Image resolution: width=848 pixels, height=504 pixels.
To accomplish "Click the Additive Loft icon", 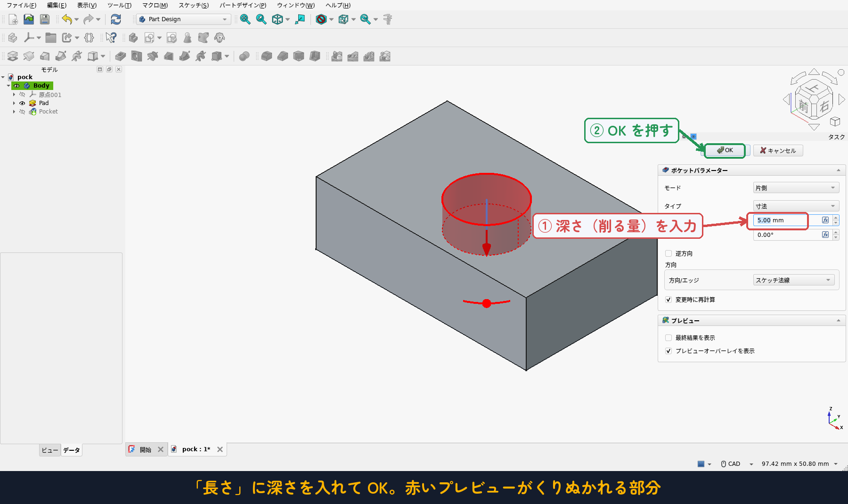I will (x=45, y=57).
